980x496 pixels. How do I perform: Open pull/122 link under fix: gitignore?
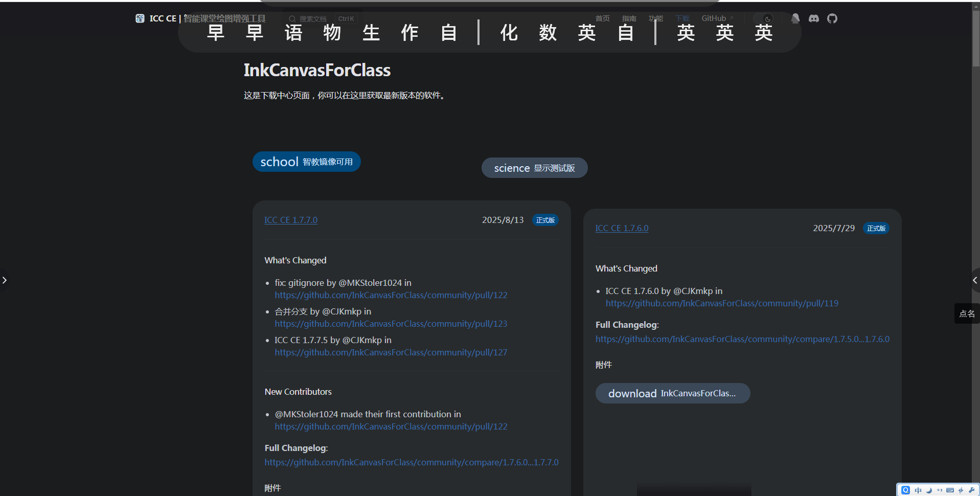(x=391, y=295)
